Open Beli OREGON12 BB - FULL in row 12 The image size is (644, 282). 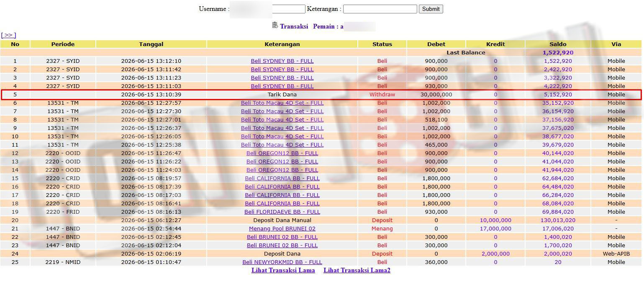pos(282,153)
